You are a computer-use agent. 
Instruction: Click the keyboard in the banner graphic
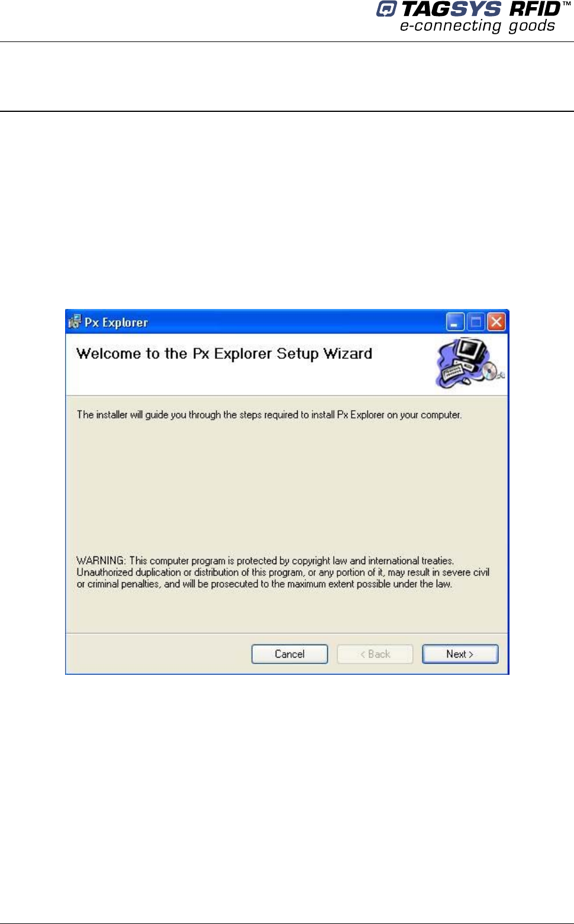(453, 374)
